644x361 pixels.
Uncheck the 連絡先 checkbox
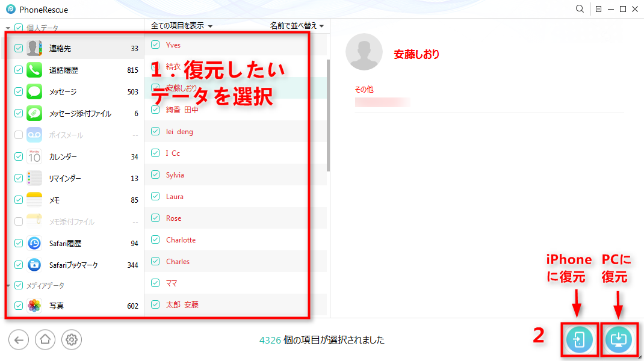click(19, 49)
